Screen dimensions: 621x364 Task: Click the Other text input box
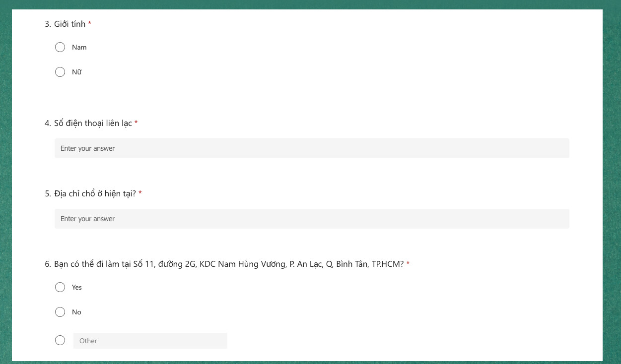[x=150, y=341]
